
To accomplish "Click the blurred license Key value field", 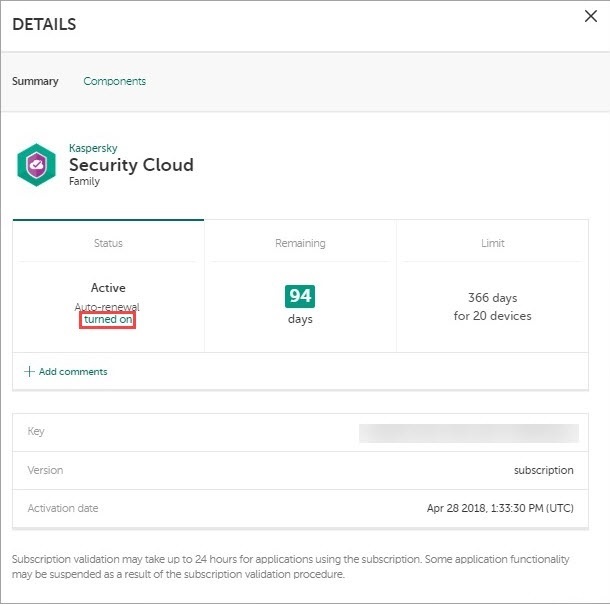I will pyautogui.click(x=468, y=433).
